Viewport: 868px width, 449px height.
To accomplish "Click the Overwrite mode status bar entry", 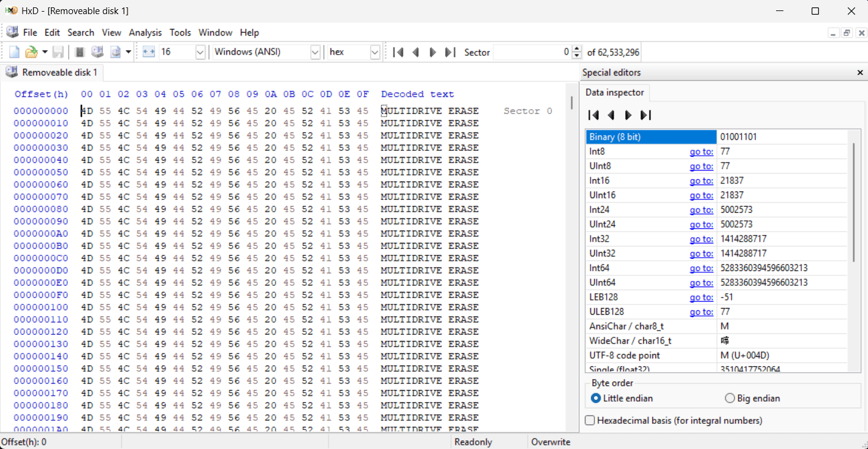I will (550, 442).
